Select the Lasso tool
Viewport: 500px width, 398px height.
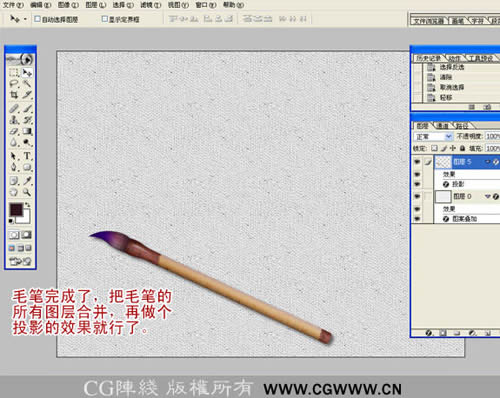[x=14, y=84]
